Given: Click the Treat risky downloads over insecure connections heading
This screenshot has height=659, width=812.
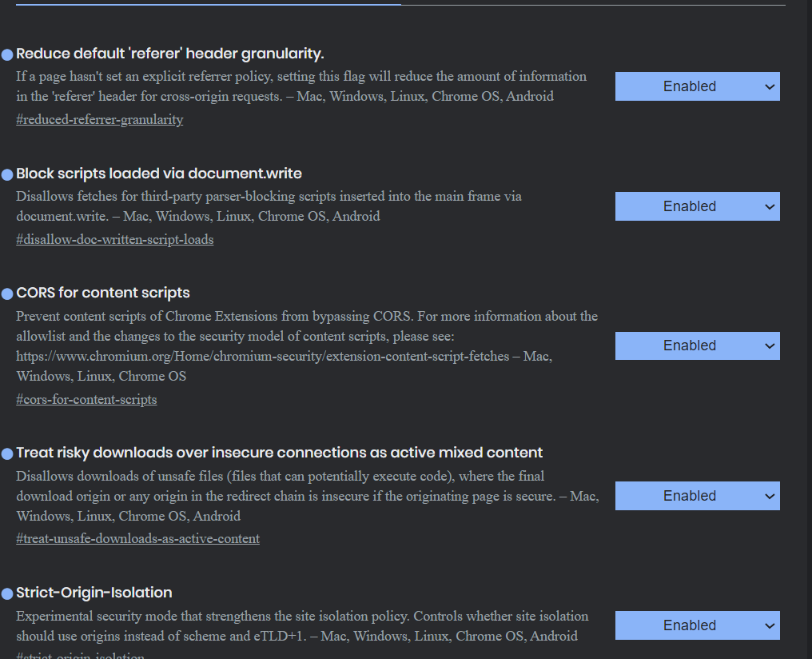Looking at the screenshot, I should pyautogui.click(x=279, y=453).
